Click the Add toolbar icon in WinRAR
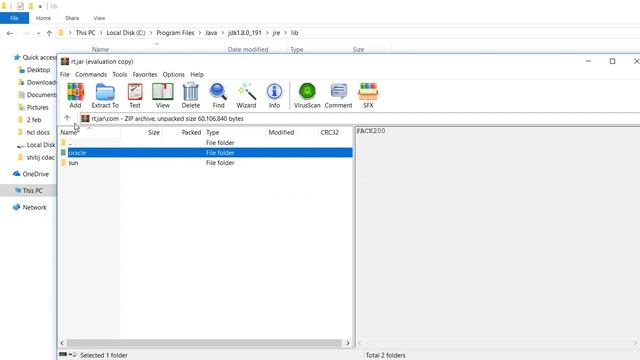Image resolution: width=640 pixels, height=360 pixels. [x=76, y=95]
